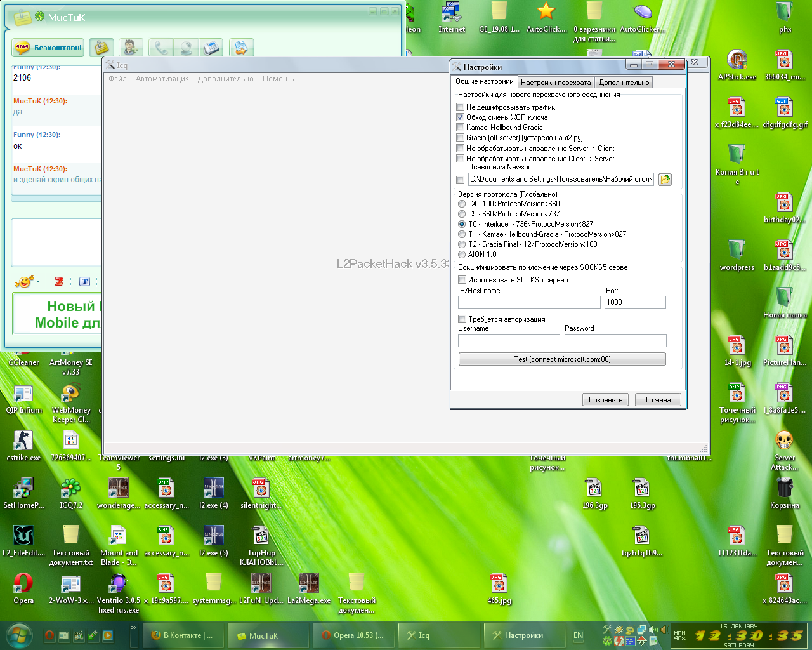812x650 pixels.
Task: Enable Kamael-Hellbound-Gracia checkbox
Action: pyautogui.click(x=461, y=128)
